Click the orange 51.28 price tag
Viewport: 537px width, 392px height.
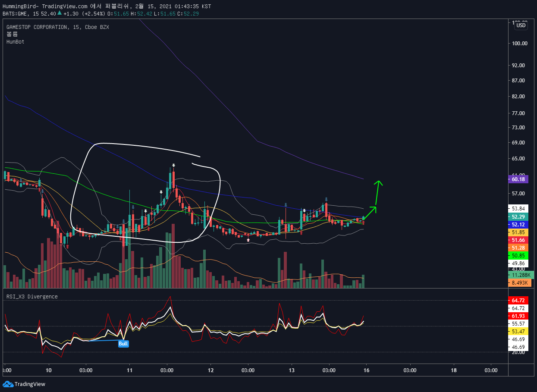click(x=518, y=248)
